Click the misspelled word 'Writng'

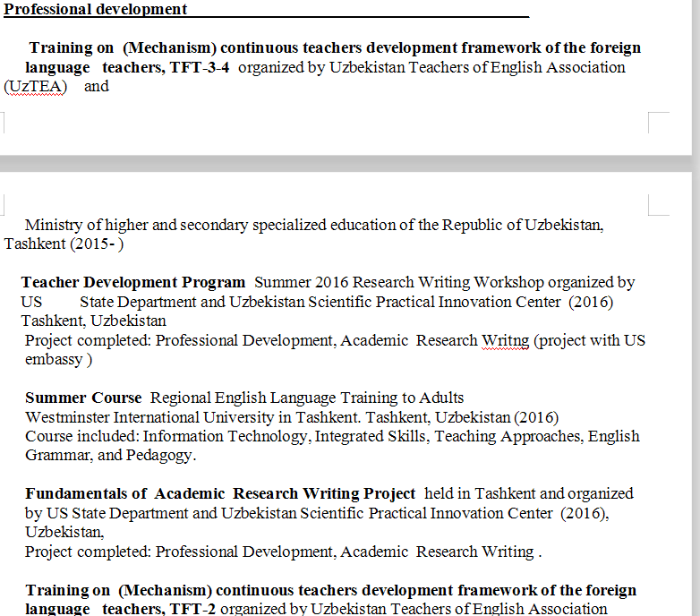pos(505,341)
